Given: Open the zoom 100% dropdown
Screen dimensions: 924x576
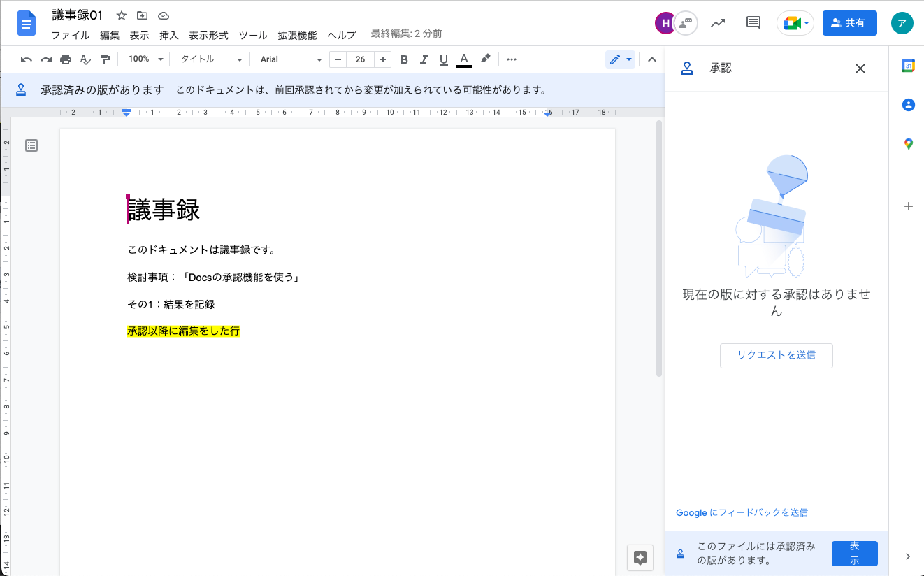Looking at the screenshot, I should (x=145, y=59).
